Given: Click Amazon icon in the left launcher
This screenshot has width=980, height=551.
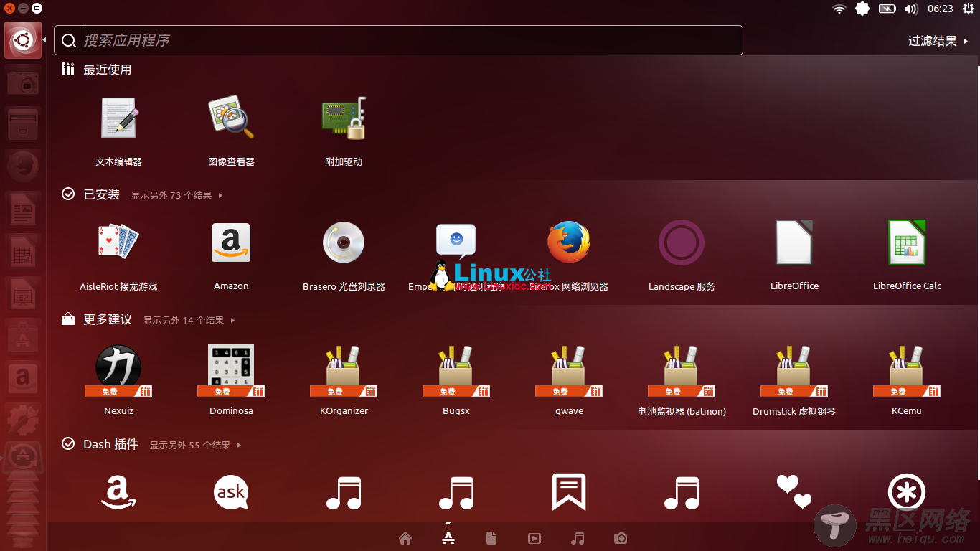Looking at the screenshot, I should coord(23,378).
